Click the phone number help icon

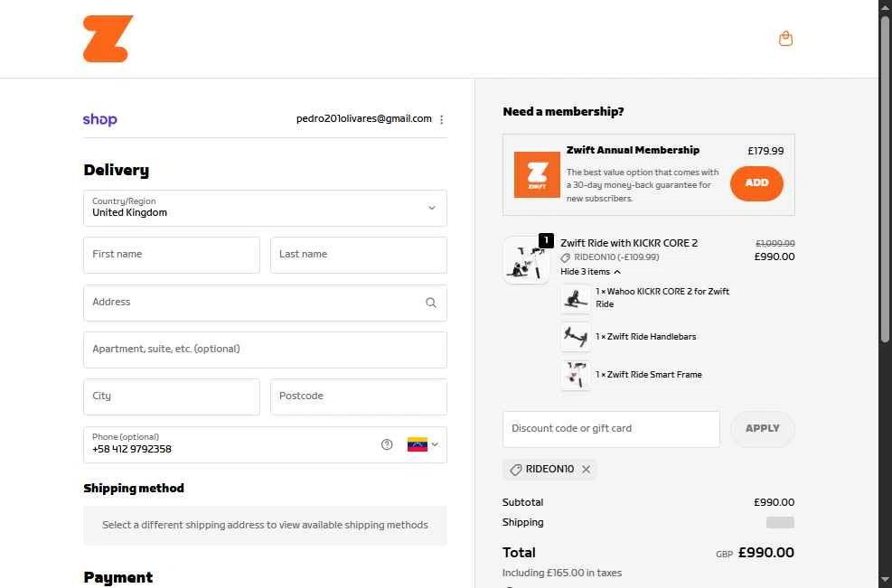[387, 444]
